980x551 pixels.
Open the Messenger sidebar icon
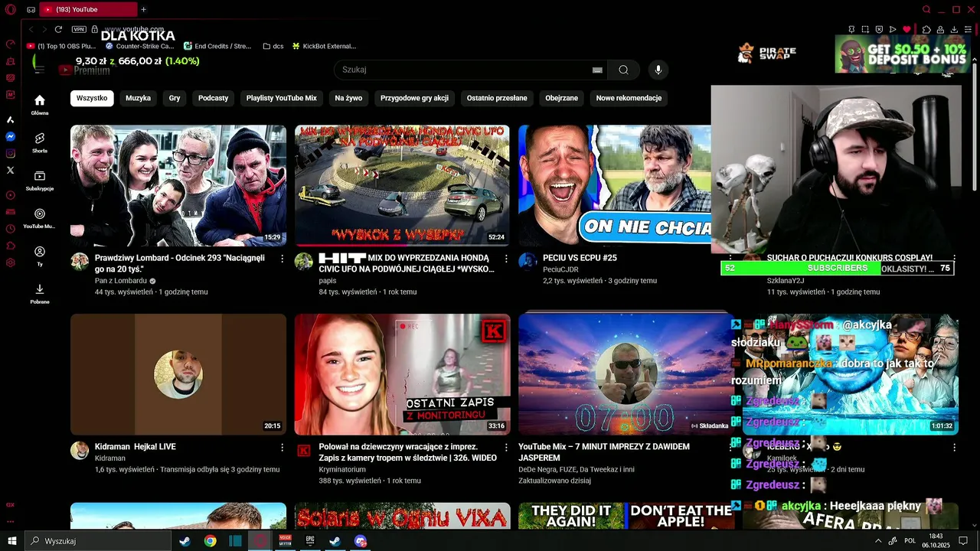(11, 136)
